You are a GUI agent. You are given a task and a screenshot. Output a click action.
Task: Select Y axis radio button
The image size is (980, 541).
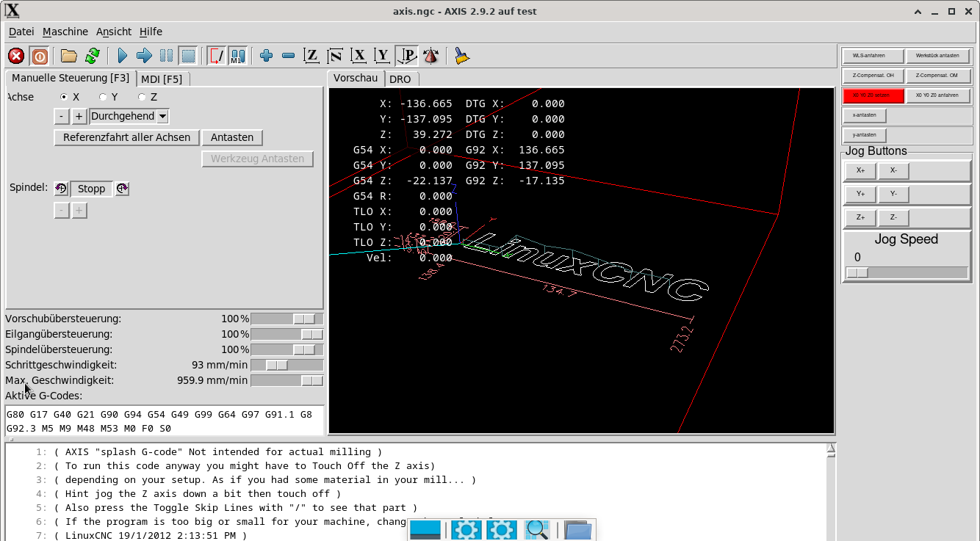click(103, 97)
